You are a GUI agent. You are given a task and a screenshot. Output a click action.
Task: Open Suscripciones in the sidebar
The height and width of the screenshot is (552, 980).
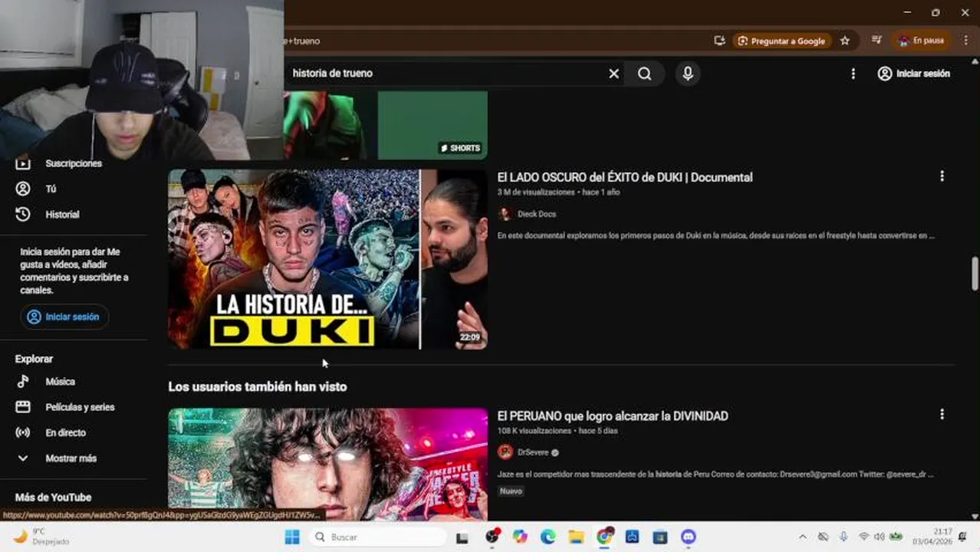click(x=73, y=163)
